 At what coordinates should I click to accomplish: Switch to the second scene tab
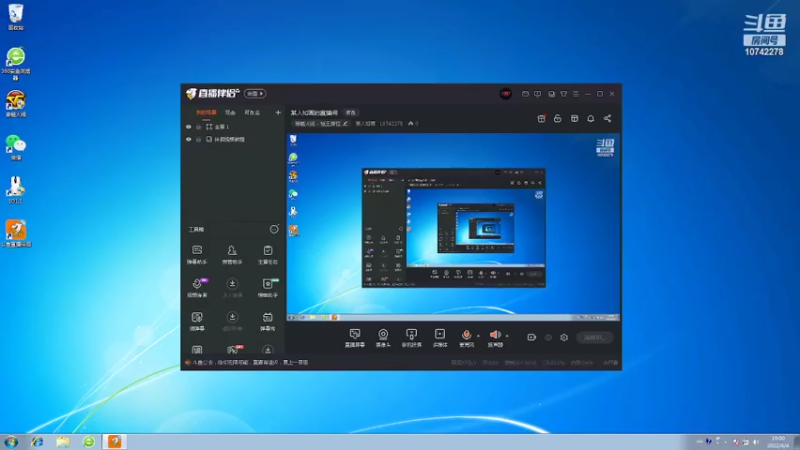231,113
